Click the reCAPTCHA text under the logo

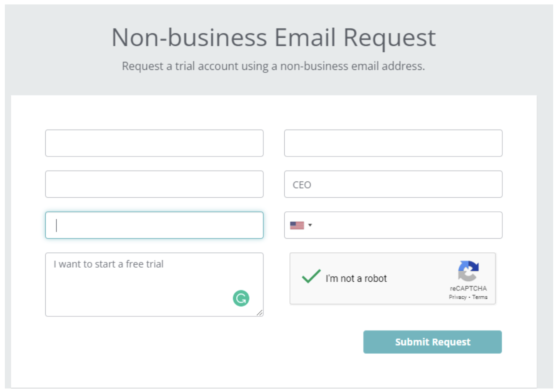(x=468, y=289)
